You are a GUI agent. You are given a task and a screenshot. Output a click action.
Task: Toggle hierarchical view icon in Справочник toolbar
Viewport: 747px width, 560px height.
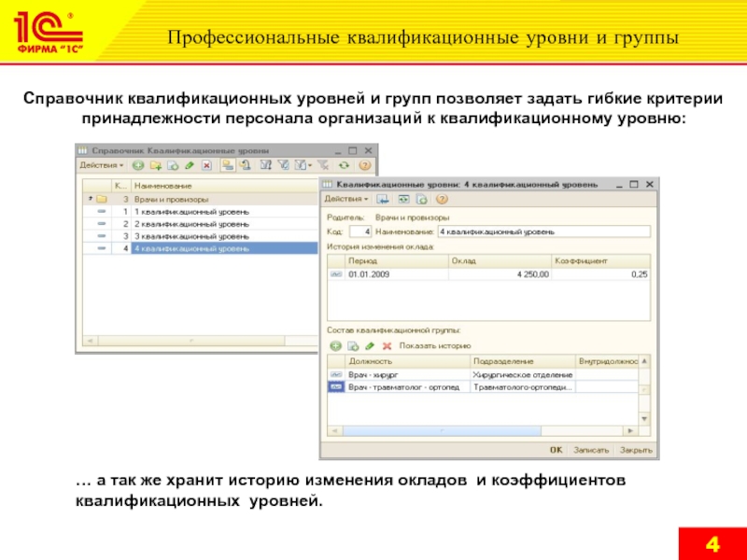click(x=228, y=166)
